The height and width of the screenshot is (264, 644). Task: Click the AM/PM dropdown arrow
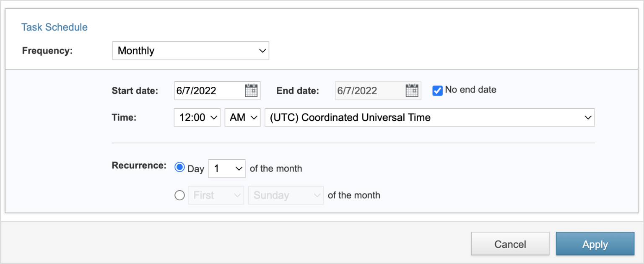pyautogui.click(x=254, y=117)
